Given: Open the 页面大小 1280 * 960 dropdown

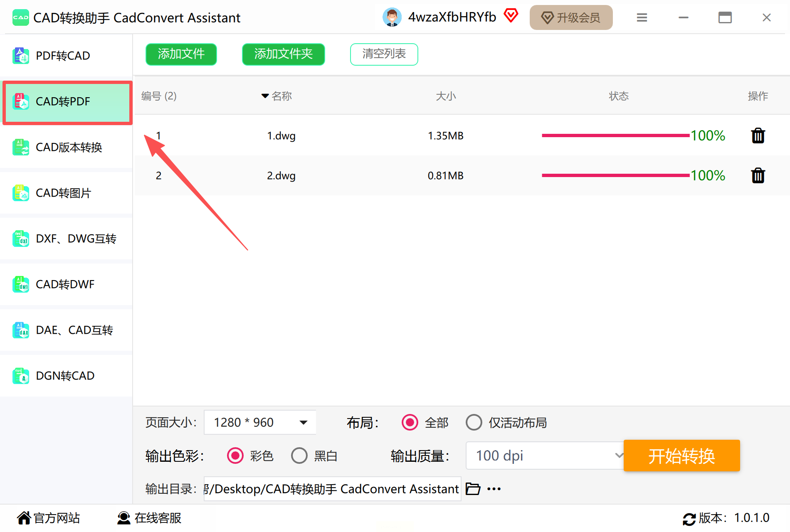Looking at the screenshot, I should 260,423.
